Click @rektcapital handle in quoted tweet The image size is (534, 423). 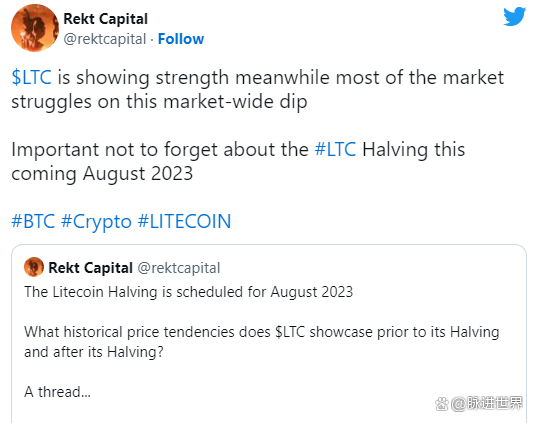tap(179, 268)
